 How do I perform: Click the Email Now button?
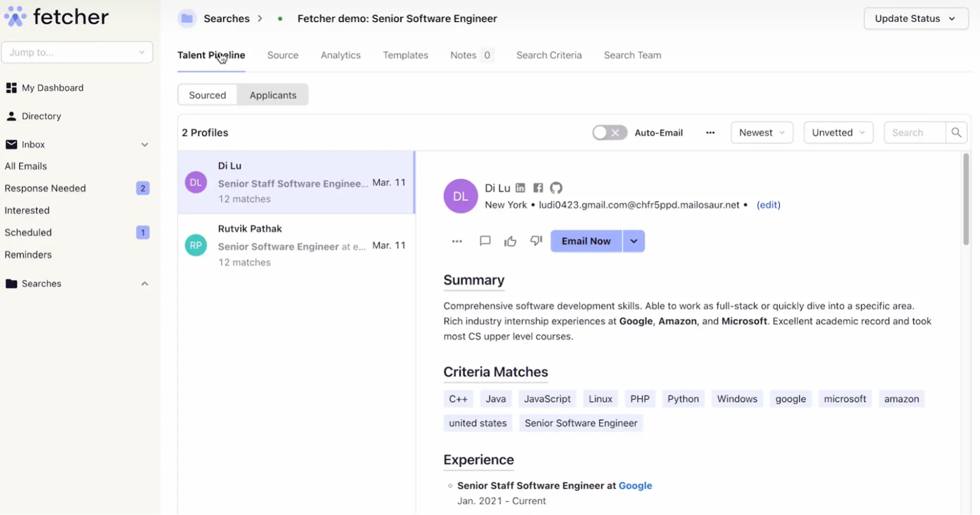pyautogui.click(x=586, y=241)
